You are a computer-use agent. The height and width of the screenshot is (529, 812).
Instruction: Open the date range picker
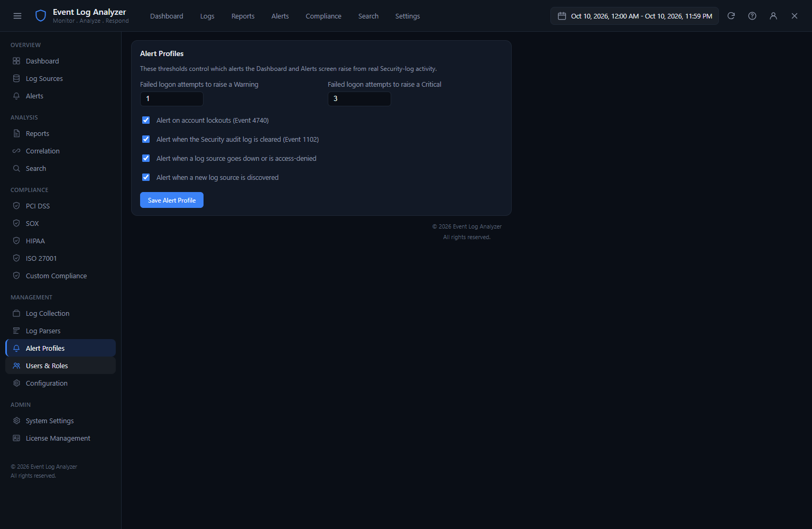coord(634,16)
